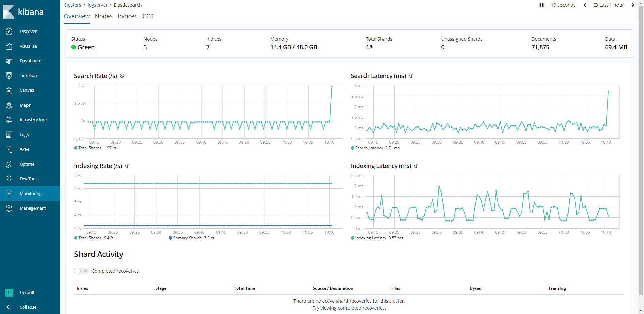Image resolution: width=644 pixels, height=314 pixels.
Task: Click the Default space avatar
Action: [9, 292]
